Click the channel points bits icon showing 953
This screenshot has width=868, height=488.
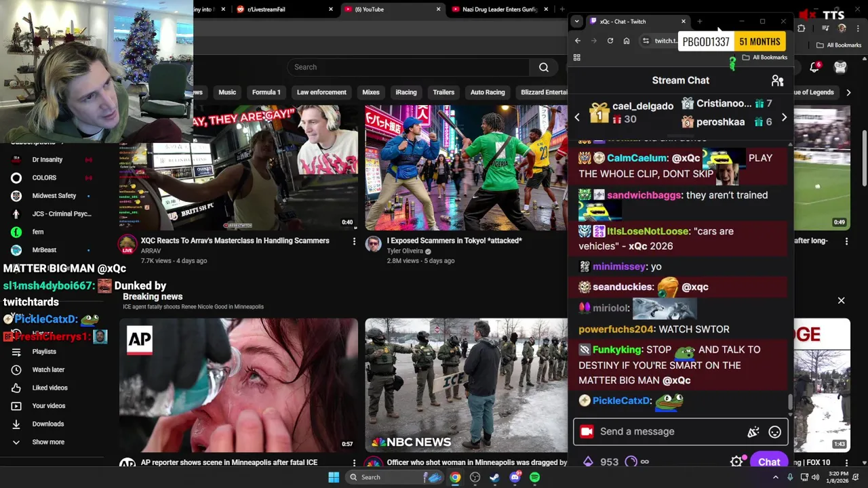[588, 462]
